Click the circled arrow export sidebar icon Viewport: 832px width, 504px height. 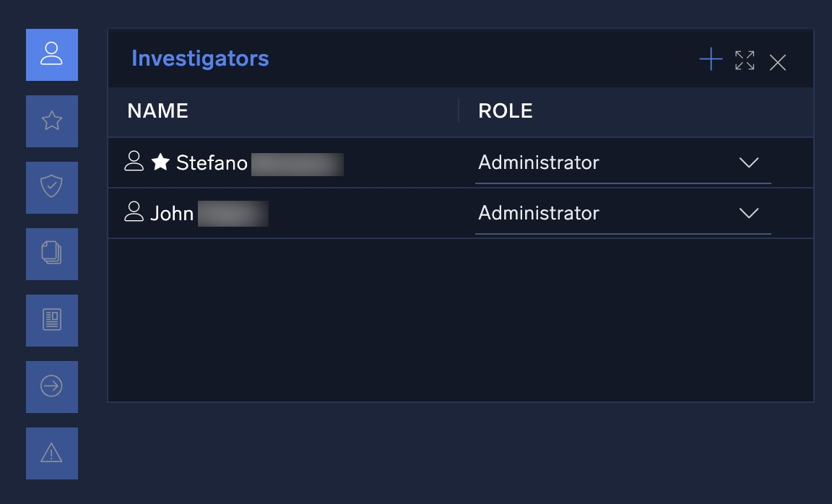tap(51, 387)
